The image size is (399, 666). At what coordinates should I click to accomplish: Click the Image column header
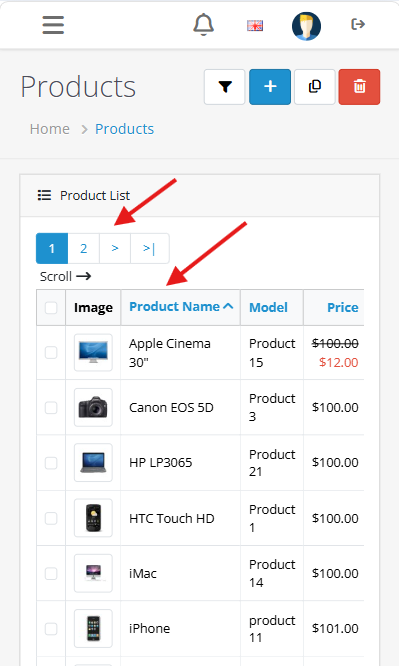(93, 308)
